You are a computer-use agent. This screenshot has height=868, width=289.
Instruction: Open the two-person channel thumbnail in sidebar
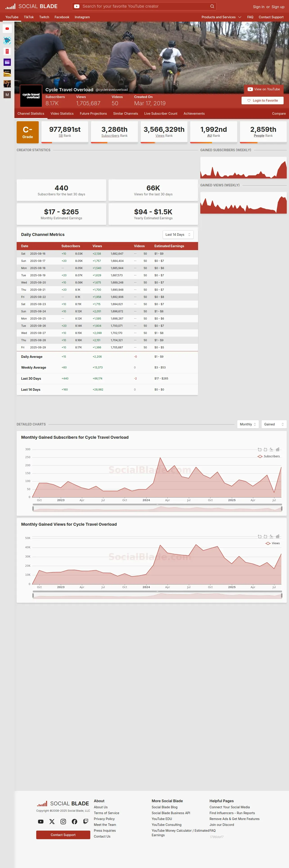[7, 84]
